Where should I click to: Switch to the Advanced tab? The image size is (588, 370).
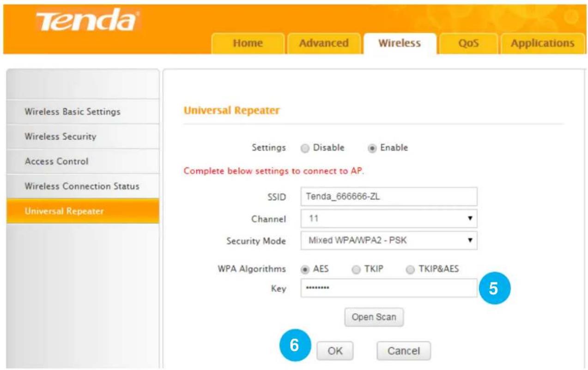coord(324,43)
